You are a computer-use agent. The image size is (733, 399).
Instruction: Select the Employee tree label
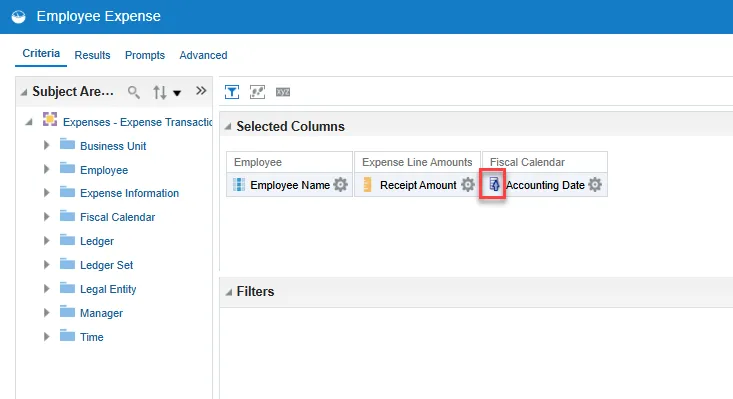(104, 170)
